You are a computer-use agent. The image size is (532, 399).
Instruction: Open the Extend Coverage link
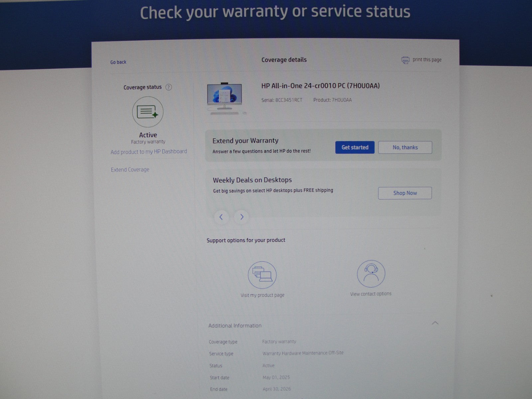[x=130, y=170]
